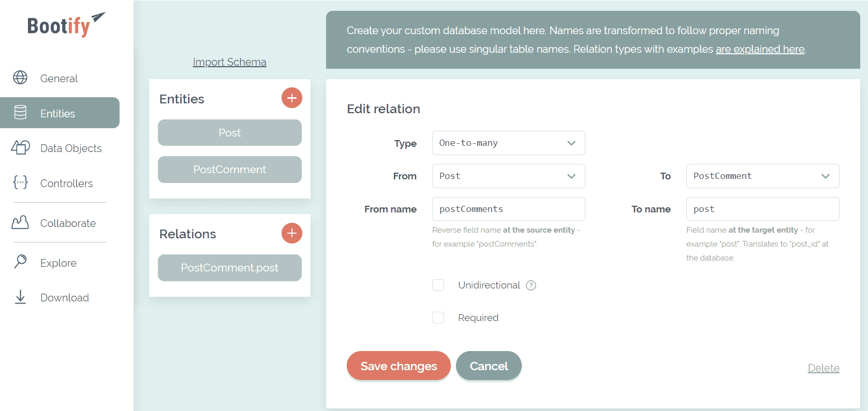Add a new relation with plus button
868x411 pixels.
click(x=291, y=233)
